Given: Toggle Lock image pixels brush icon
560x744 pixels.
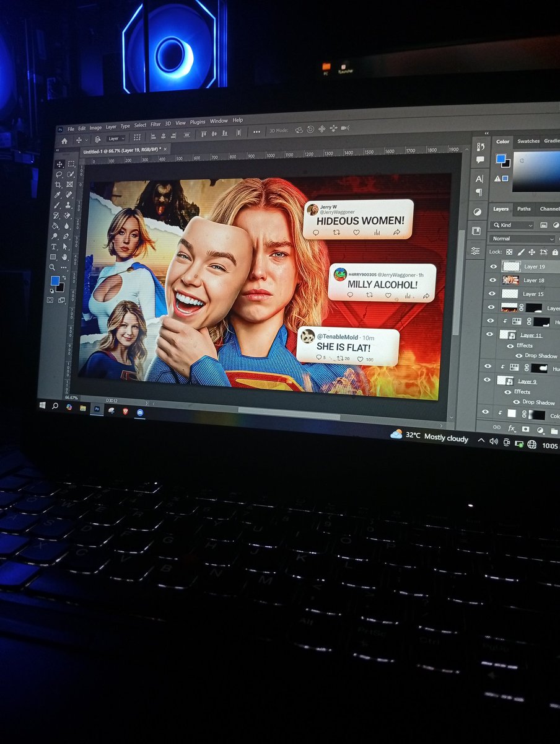Looking at the screenshot, I should tap(520, 252).
